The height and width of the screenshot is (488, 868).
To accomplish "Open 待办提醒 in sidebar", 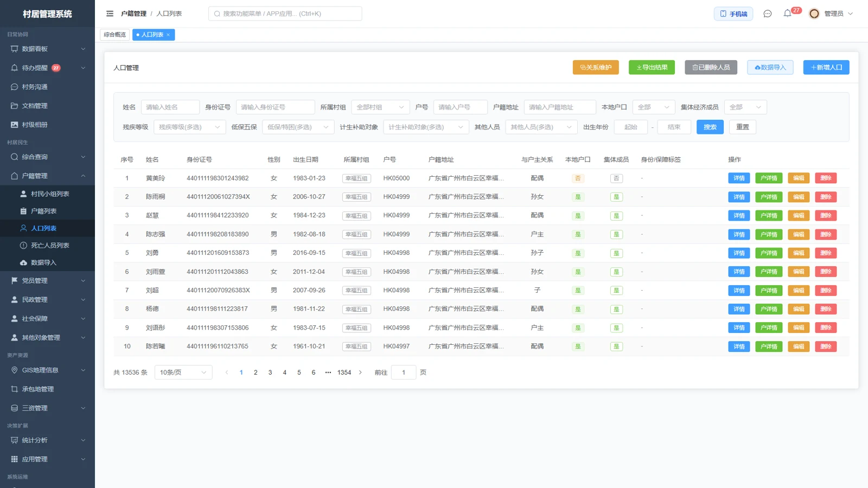I will 47,68.
